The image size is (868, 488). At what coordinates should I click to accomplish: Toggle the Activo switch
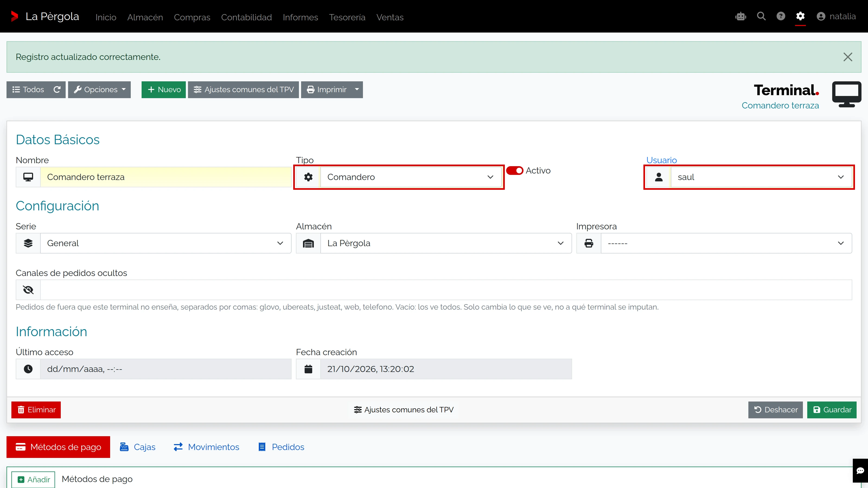515,171
